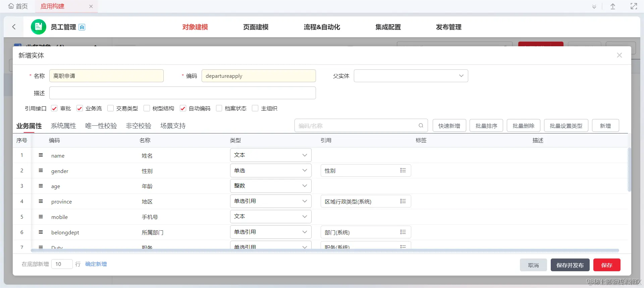Click the search magnifier in 编码/名称 box
644x288 pixels.
tap(421, 126)
